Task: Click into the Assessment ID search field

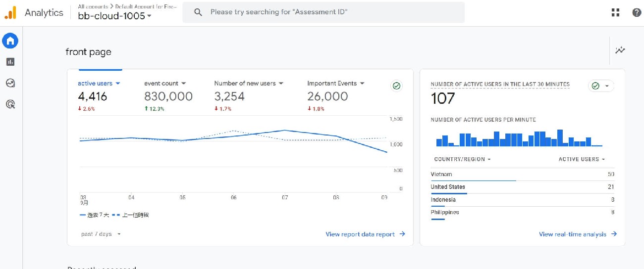Action: click(x=323, y=12)
